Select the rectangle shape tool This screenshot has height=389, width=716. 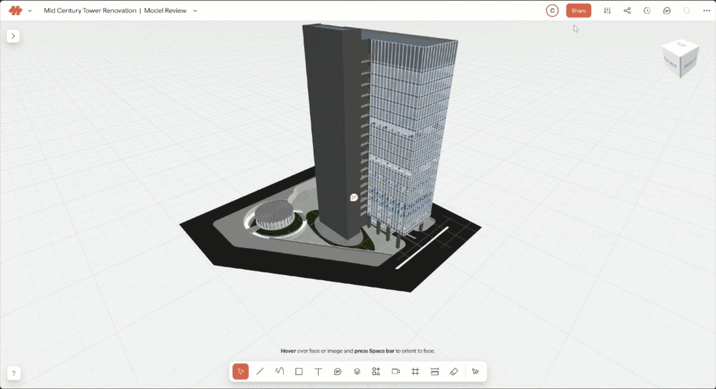299,372
